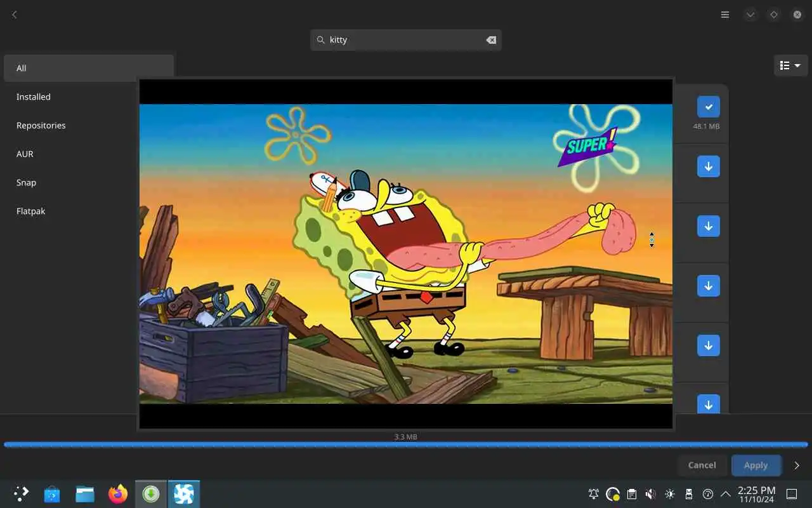Open the application launcher on the taskbar
Viewport: 812px width, 508px height.
pyautogui.click(x=21, y=493)
